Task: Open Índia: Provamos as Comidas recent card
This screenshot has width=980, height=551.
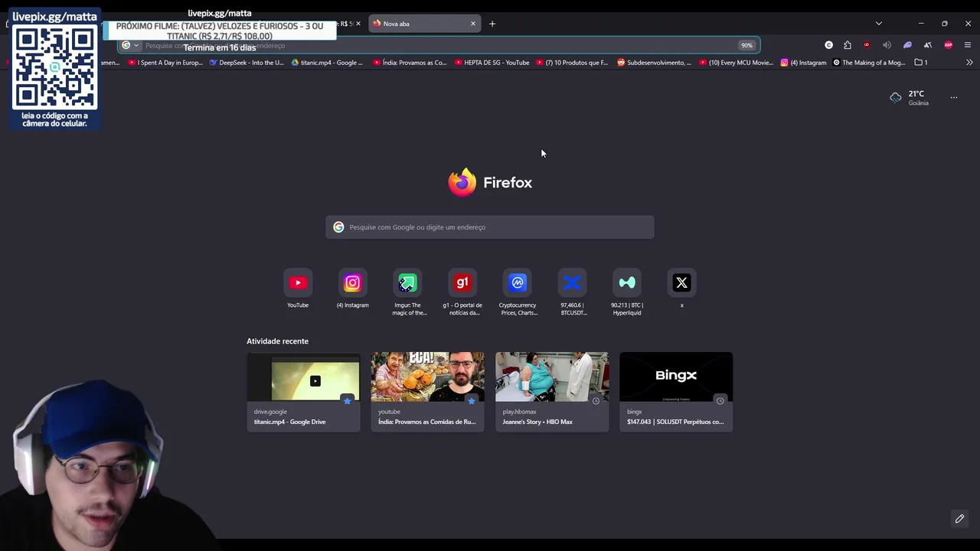Action: 427,392
